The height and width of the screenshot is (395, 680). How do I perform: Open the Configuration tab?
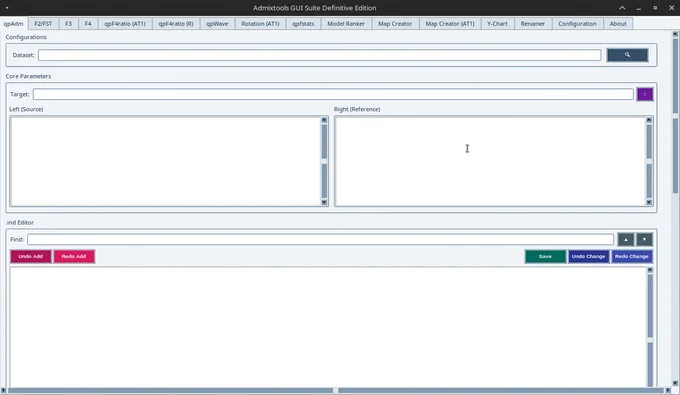coord(577,24)
